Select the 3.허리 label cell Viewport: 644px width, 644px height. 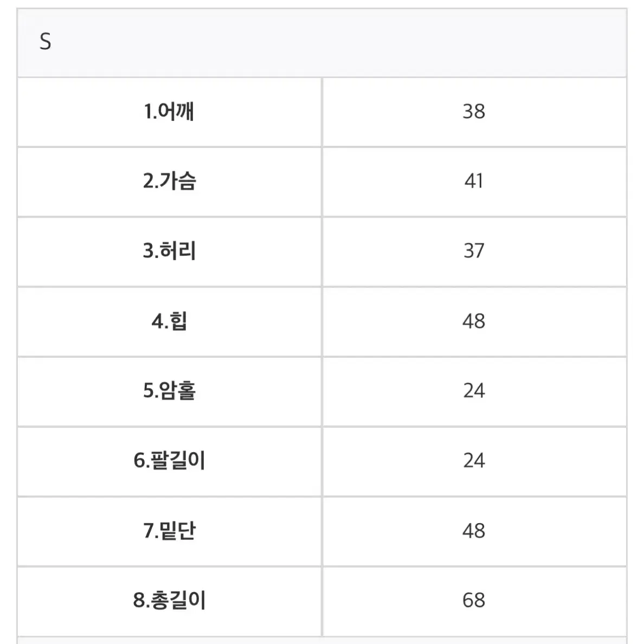(x=169, y=252)
